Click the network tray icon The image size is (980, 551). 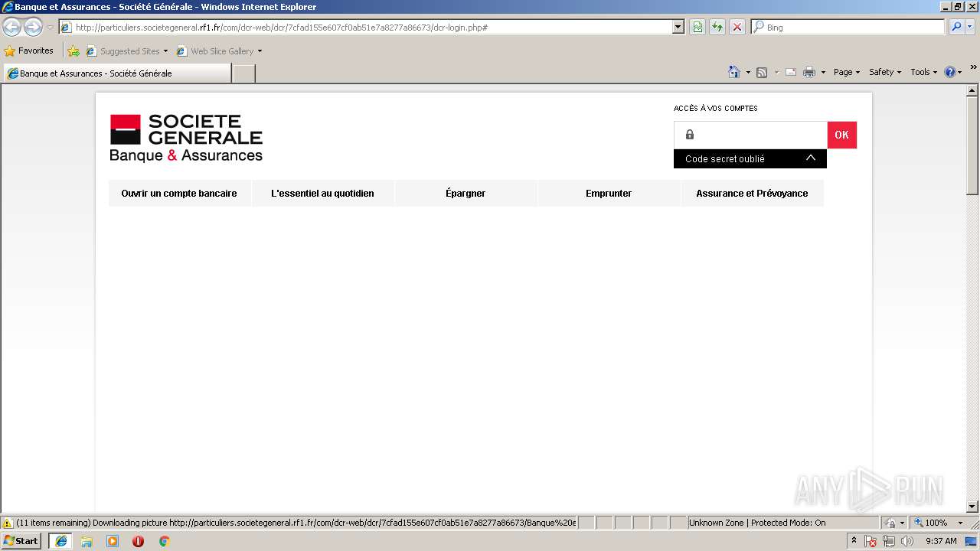[x=889, y=541]
